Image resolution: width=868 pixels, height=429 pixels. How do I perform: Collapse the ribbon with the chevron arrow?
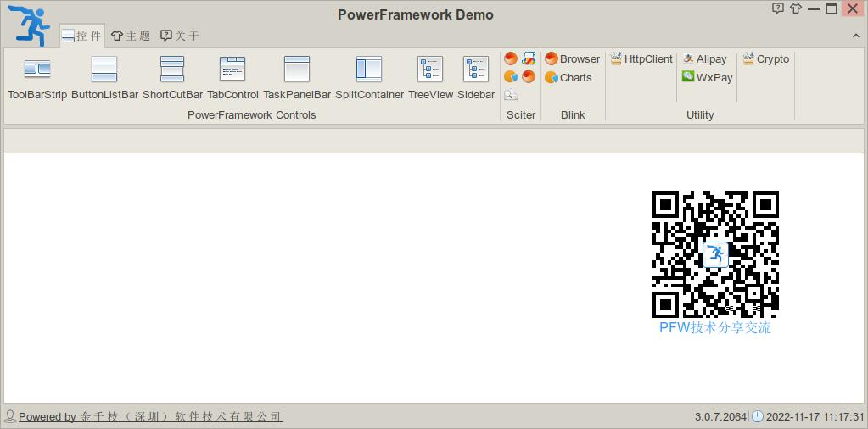(856, 36)
